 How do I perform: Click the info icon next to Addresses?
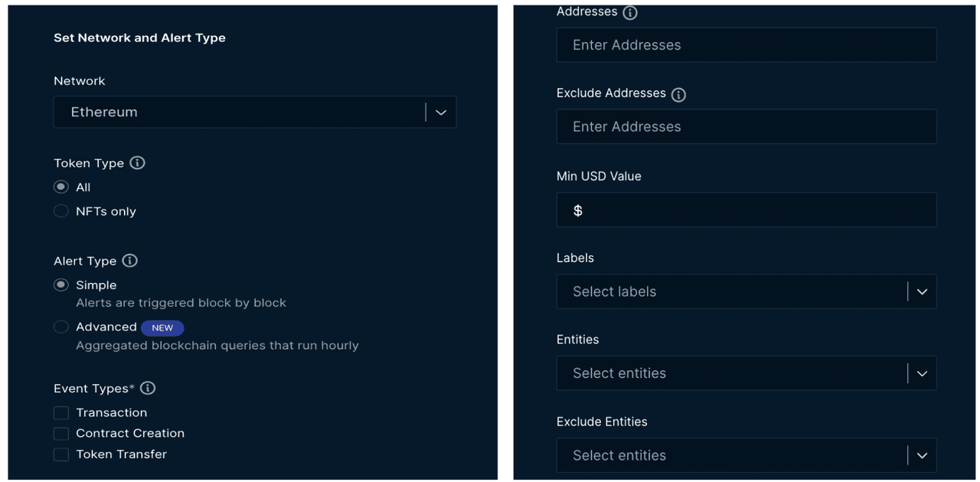[x=630, y=12]
